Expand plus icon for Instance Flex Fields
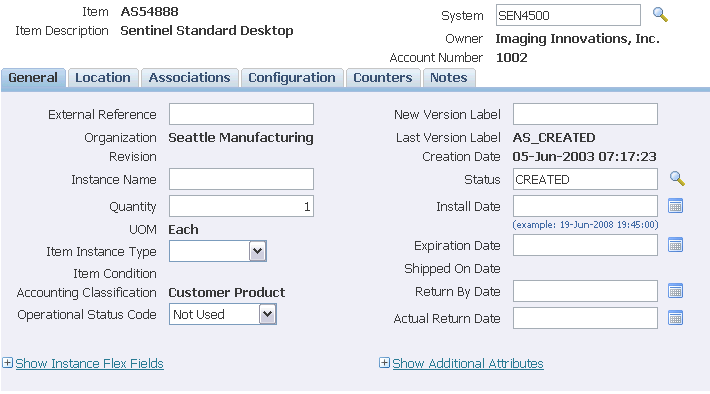The image size is (710, 394). point(7,363)
